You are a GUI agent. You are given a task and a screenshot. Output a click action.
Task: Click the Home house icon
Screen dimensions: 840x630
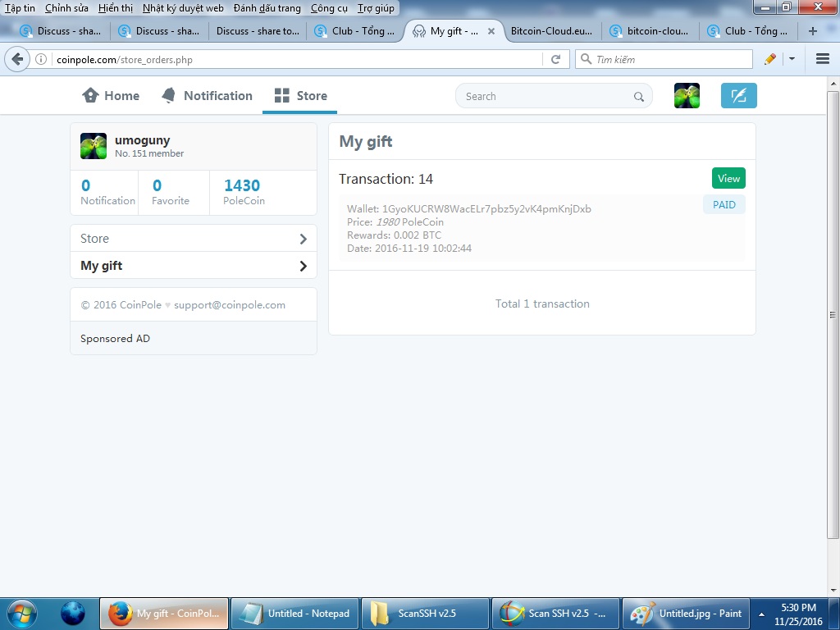coord(90,95)
